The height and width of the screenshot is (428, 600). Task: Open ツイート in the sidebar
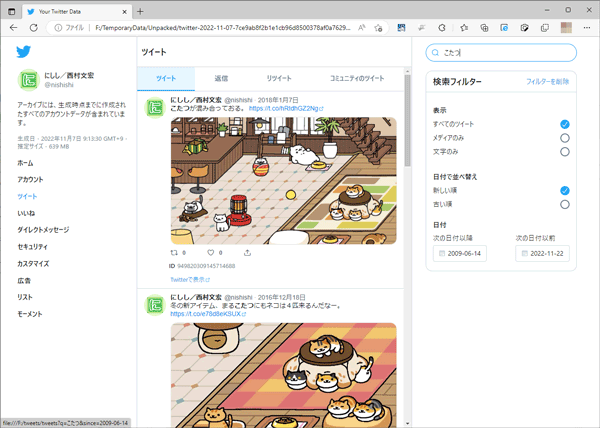[x=27, y=196]
